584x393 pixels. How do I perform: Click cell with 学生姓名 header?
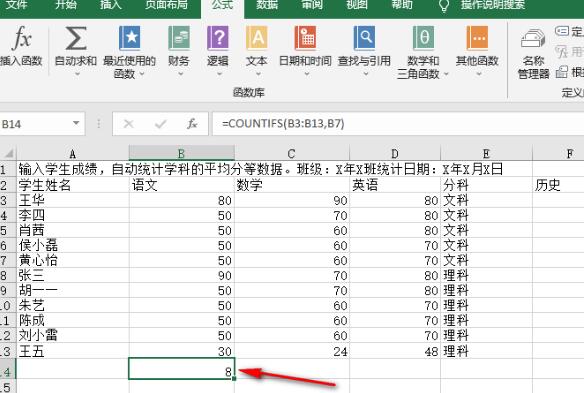tap(73, 185)
